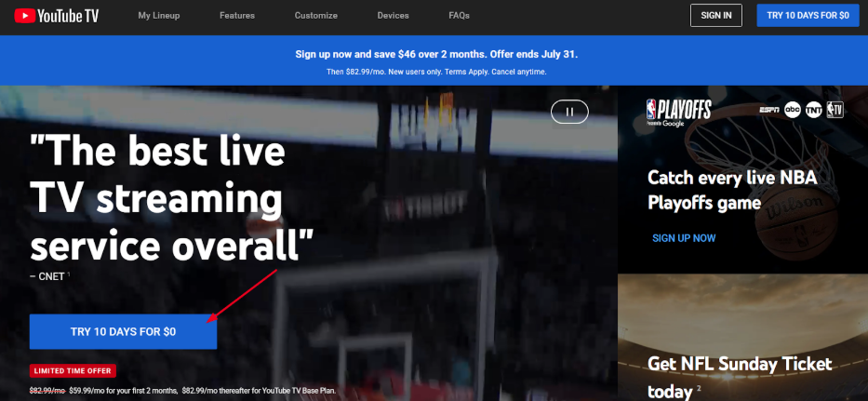Click the best live TV streaming quote
Viewport: 868px width, 401px height.
click(171, 199)
